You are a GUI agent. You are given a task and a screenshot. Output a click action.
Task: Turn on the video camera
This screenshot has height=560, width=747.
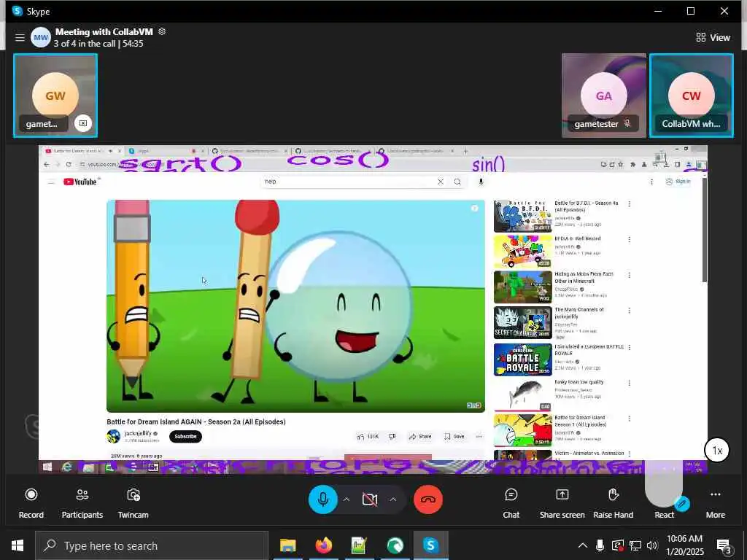pyautogui.click(x=370, y=499)
